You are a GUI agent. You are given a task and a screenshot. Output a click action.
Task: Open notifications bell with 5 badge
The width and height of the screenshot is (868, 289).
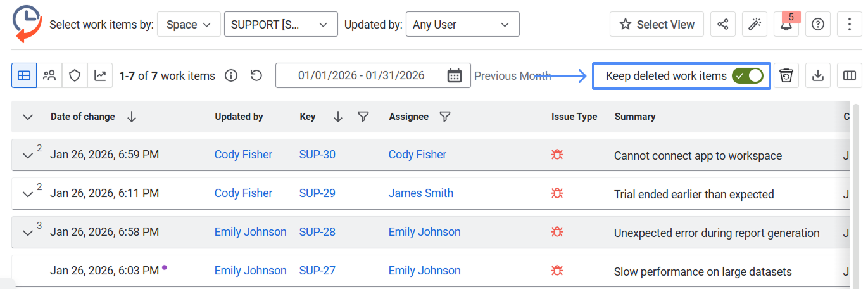click(786, 25)
